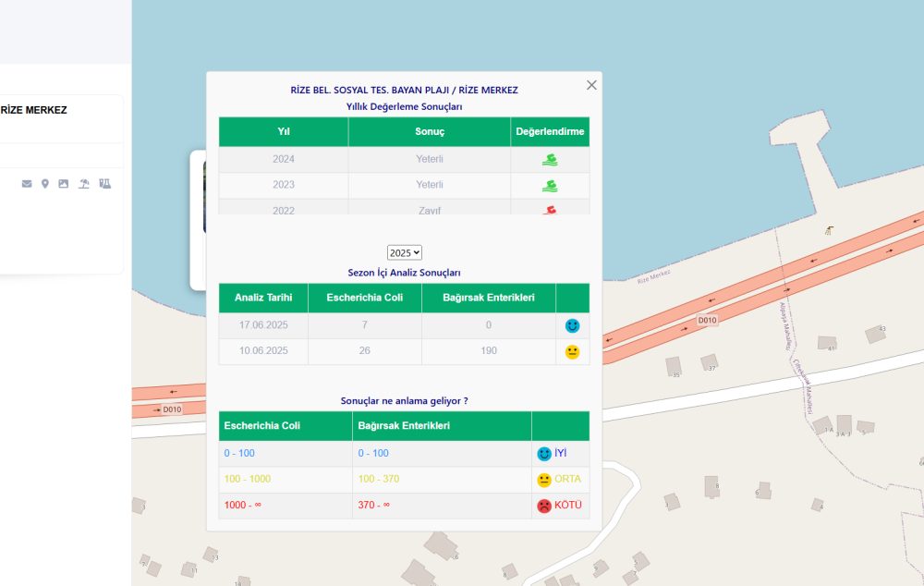The image size is (924, 586).
Task: Click the 17.06.2025 analysis date cell
Action: click(x=263, y=325)
